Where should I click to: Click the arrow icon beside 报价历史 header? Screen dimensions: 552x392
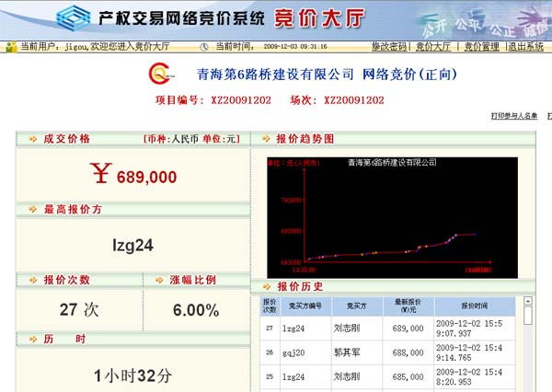click(x=265, y=286)
